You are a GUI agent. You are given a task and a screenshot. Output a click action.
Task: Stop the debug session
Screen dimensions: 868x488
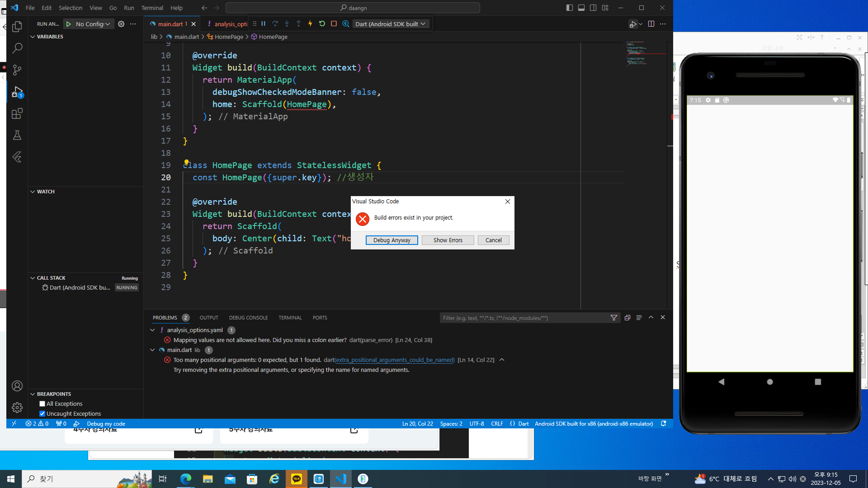click(334, 24)
